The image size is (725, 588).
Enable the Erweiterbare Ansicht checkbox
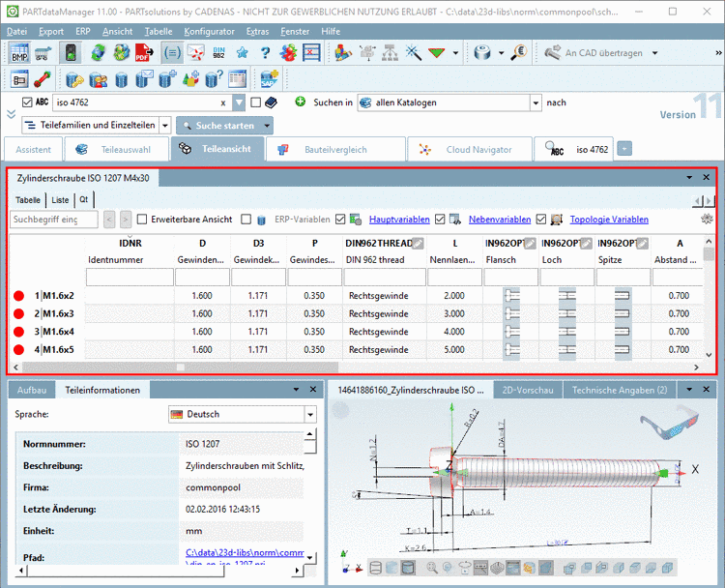click(x=143, y=220)
